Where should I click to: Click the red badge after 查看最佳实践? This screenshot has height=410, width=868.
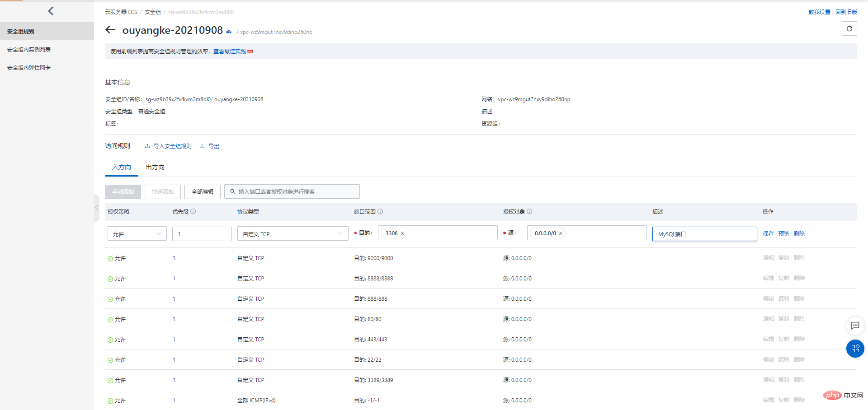(250, 51)
